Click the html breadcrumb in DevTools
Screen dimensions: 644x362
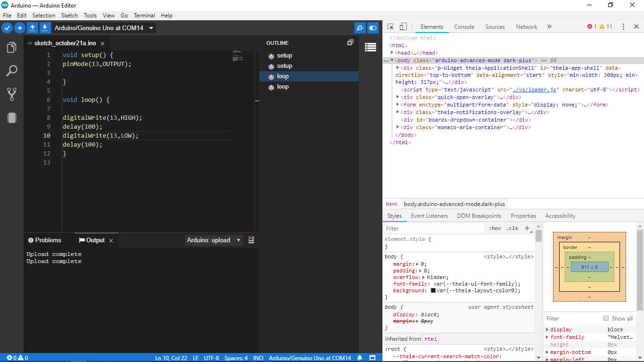(x=392, y=204)
